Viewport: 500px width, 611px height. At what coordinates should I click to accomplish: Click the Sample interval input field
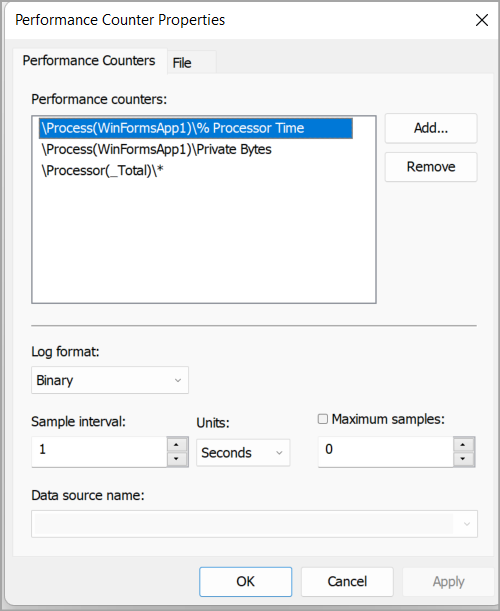99,452
